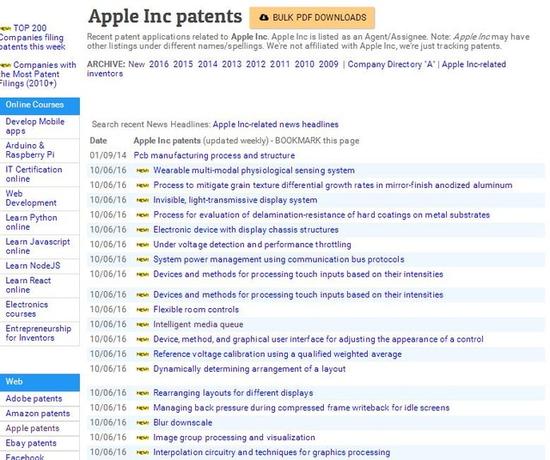
Task: Open Blur downscale patent link
Action: 183,423
